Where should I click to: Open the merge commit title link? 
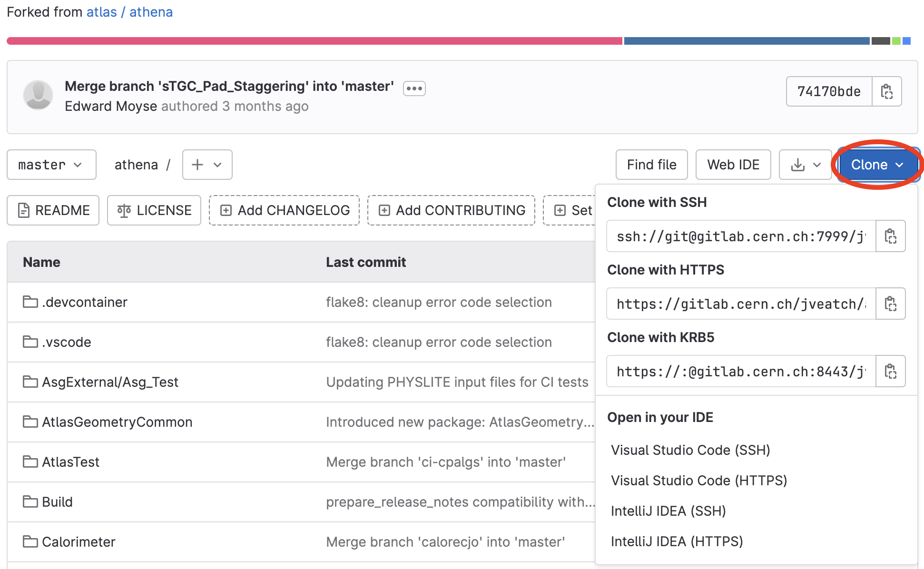click(x=229, y=86)
